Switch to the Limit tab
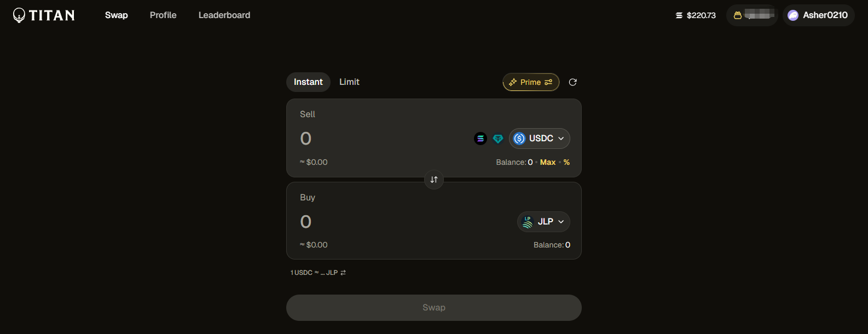The width and height of the screenshot is (868, 334). tap(349, 82)
